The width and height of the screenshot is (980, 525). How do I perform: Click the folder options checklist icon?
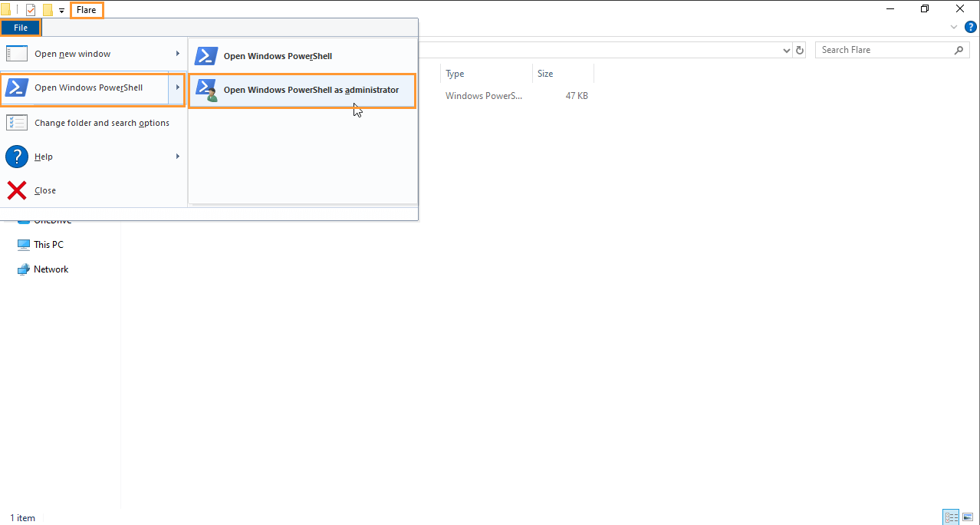point(17,123)
